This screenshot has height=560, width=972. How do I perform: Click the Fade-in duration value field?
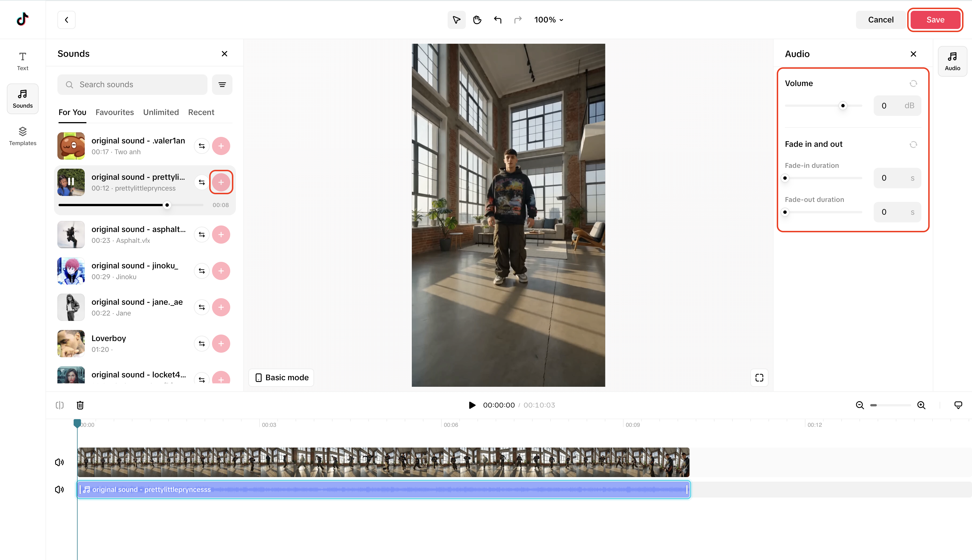click(897, 178)
